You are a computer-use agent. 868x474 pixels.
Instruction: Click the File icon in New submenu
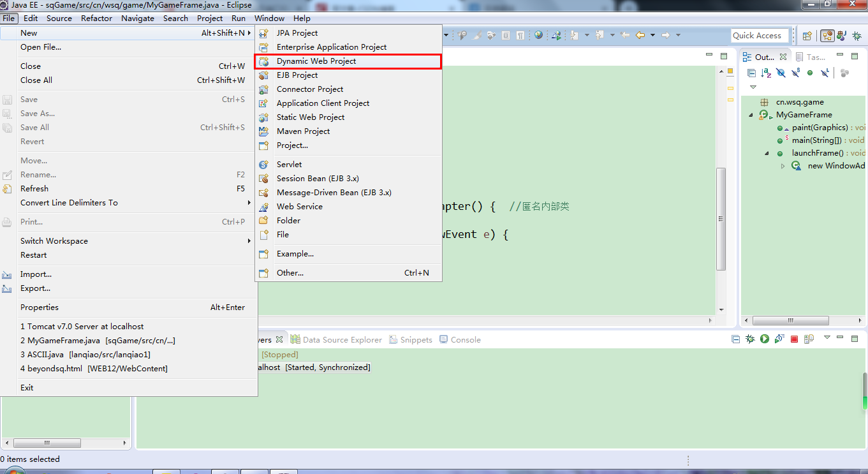click(264, 235)
